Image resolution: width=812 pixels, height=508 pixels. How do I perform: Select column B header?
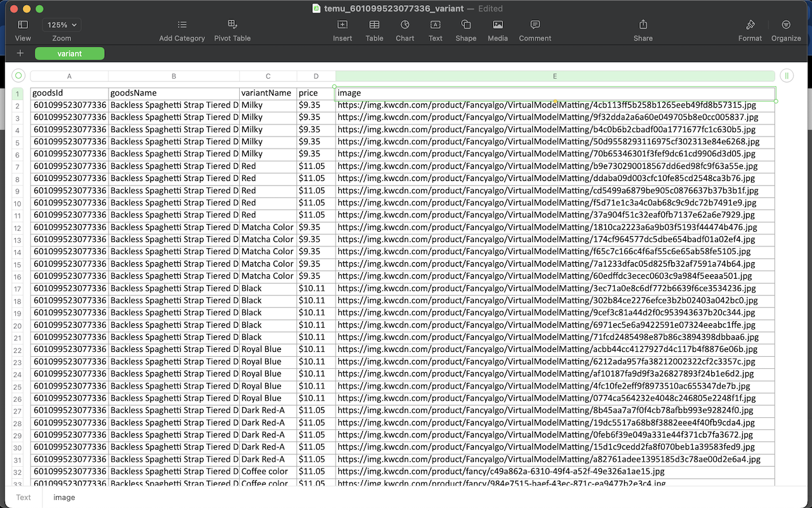coord(174,76)
